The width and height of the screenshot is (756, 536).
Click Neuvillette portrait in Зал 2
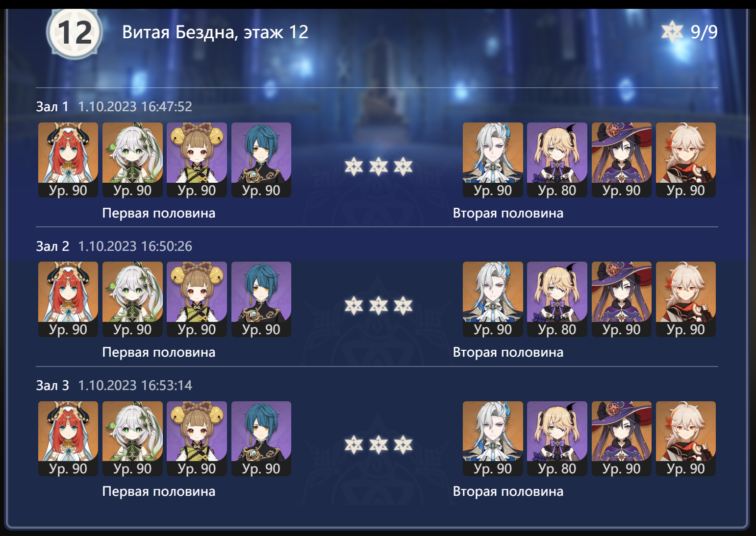pyautogui.click(x=493, y=299)
